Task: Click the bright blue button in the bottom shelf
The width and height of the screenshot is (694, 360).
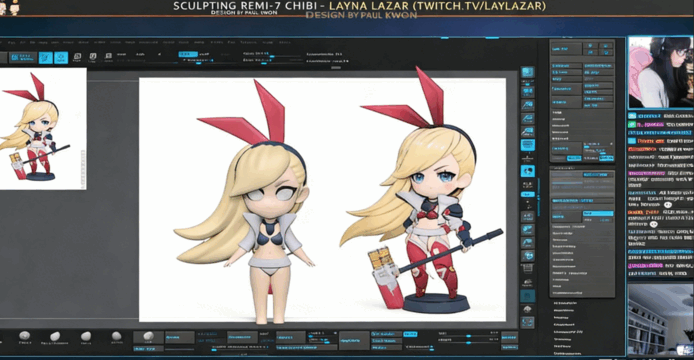Action: [410, 334]
